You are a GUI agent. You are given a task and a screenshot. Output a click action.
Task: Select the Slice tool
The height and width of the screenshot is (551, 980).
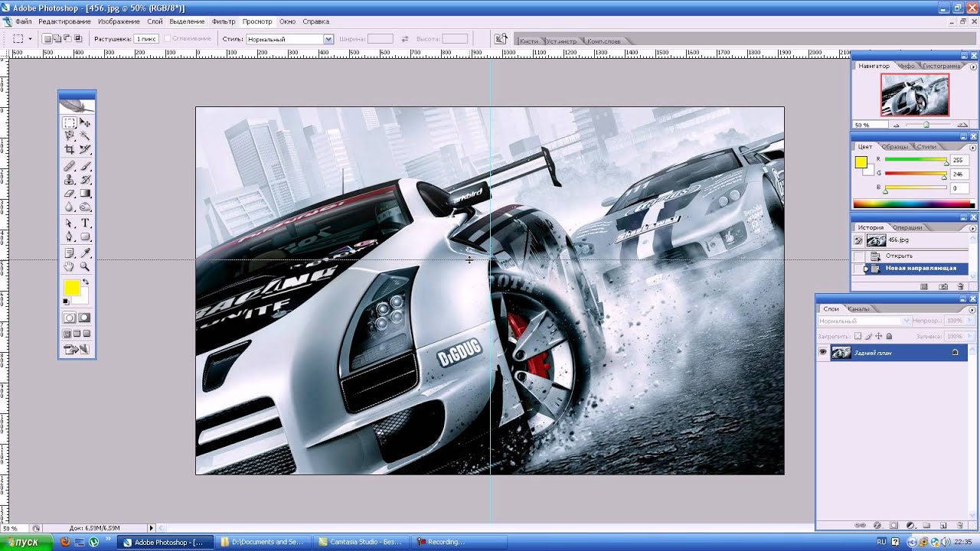pyautogui.click(x=85, y=149)
